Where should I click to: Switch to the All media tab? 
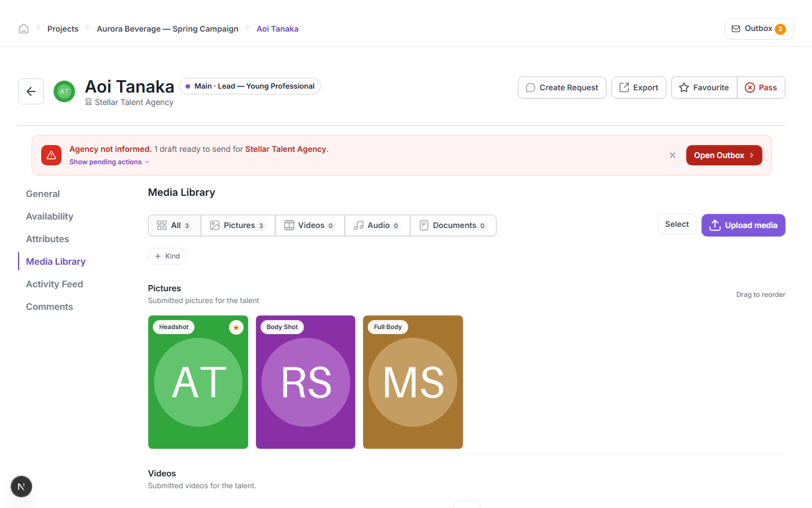pos(174,225)
